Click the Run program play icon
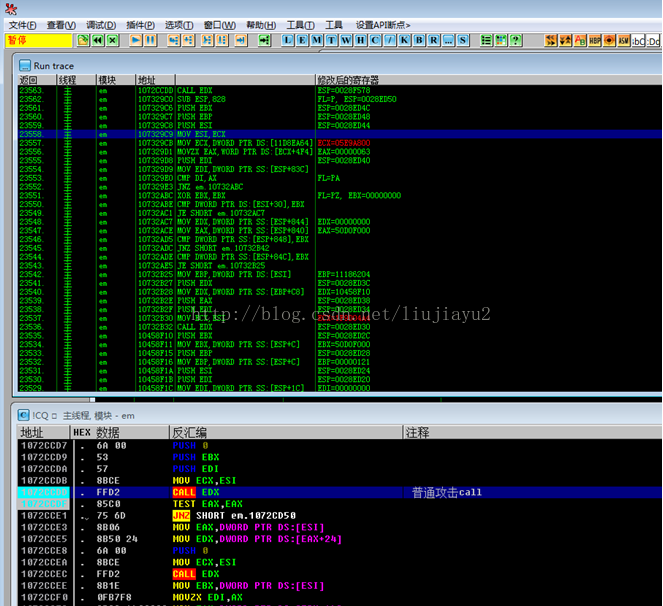The width and height of the screenshot is (663, 606). click(136, 40)
